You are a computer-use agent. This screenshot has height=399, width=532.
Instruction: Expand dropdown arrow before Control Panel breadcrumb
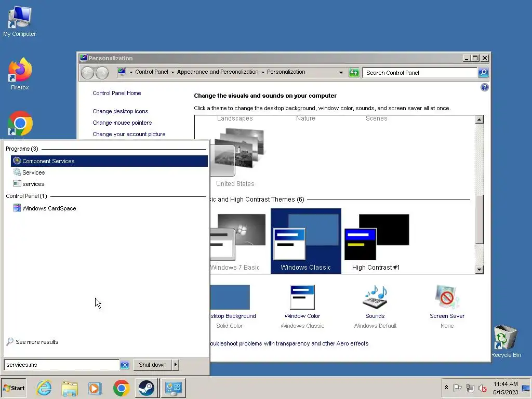coord(131,72)
